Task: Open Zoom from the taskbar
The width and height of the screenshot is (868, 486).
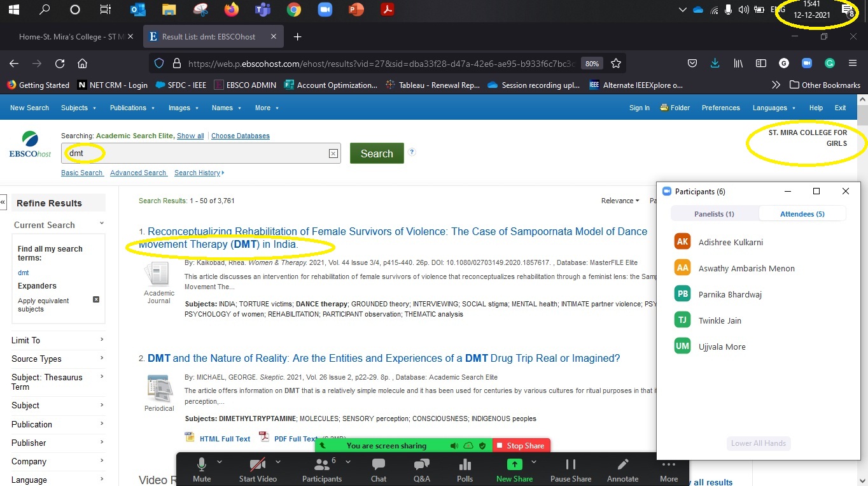Action: [x=325, y=10]
